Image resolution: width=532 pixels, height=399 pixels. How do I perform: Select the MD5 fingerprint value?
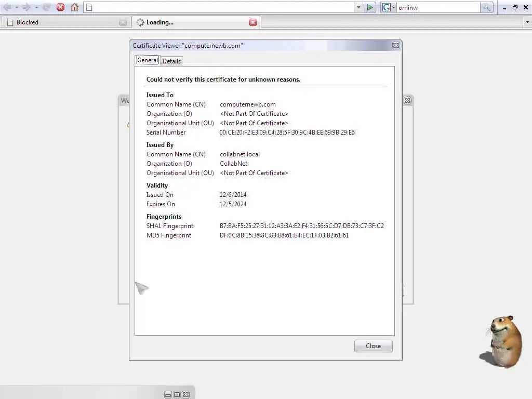tap(284, 235)
